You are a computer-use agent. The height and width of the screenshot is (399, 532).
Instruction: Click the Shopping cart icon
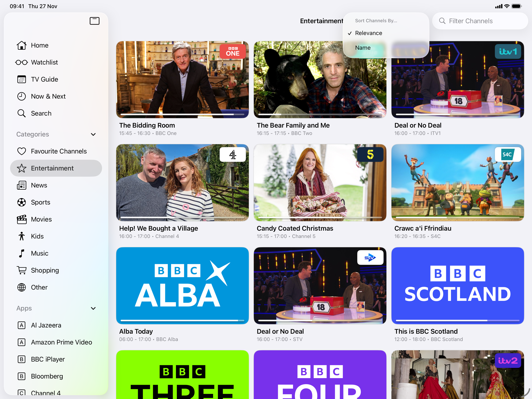tap(21, 270)
